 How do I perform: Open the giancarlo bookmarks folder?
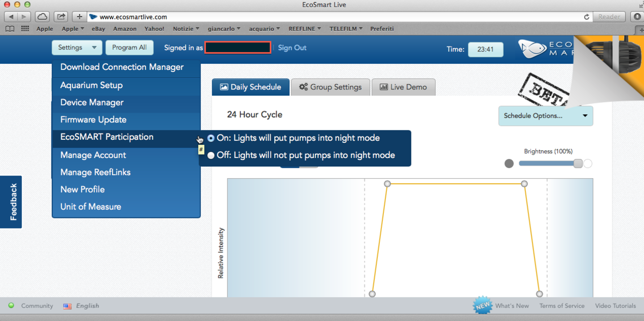[x=225, y=29]
